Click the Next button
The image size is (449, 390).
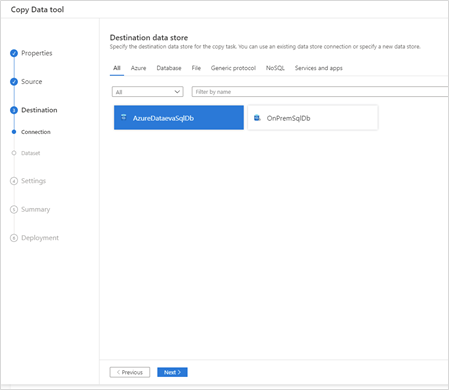pyautogui.click(x=172, y=372)
